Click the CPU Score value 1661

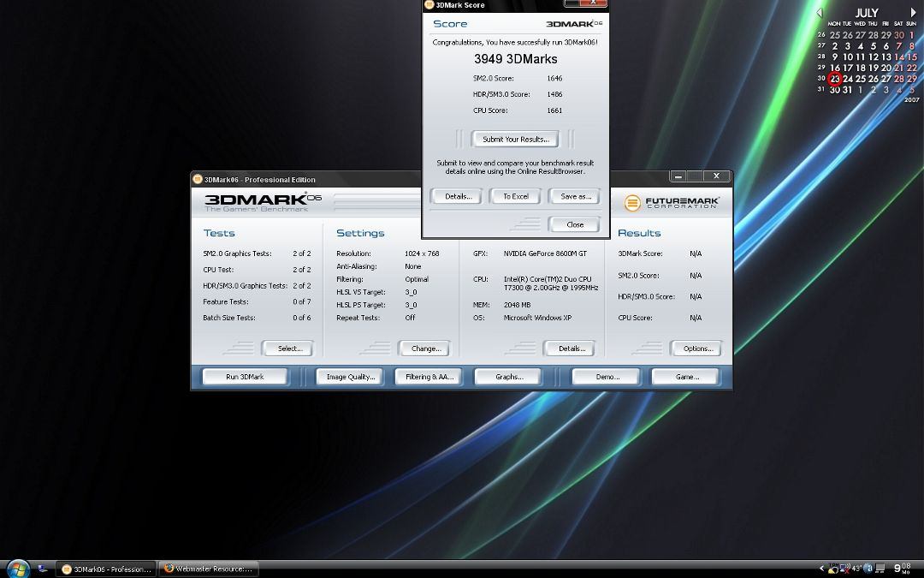[554, 110]
